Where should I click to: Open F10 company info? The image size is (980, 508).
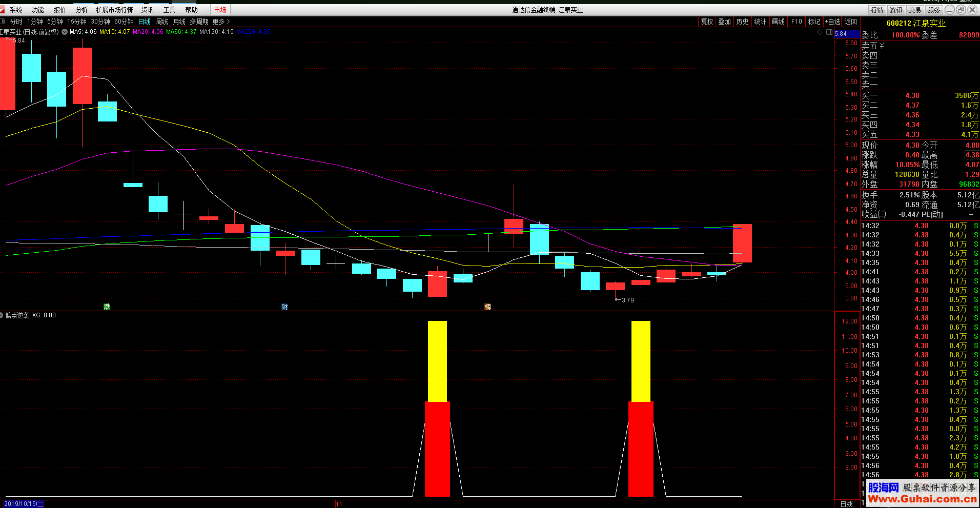(x=797, y=22)
